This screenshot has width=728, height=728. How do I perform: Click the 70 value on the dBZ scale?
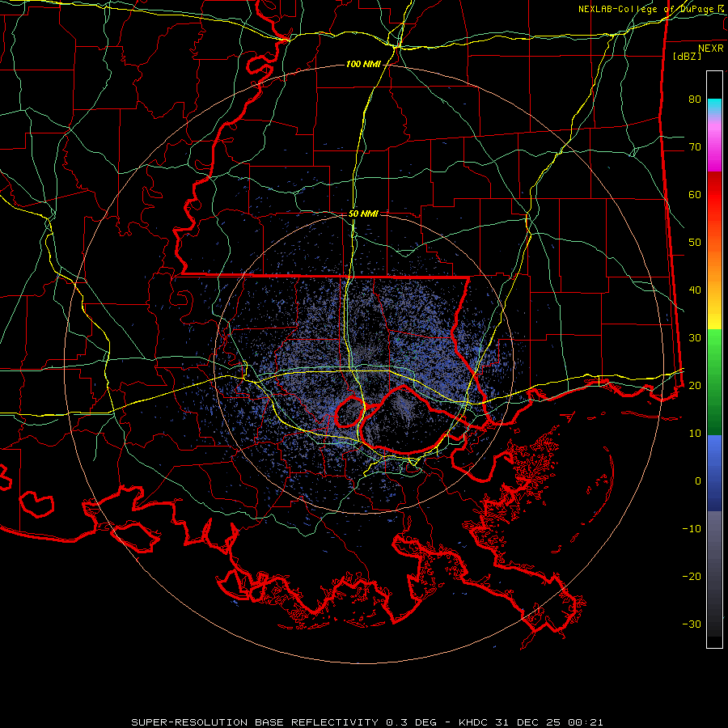pos(695,146)
